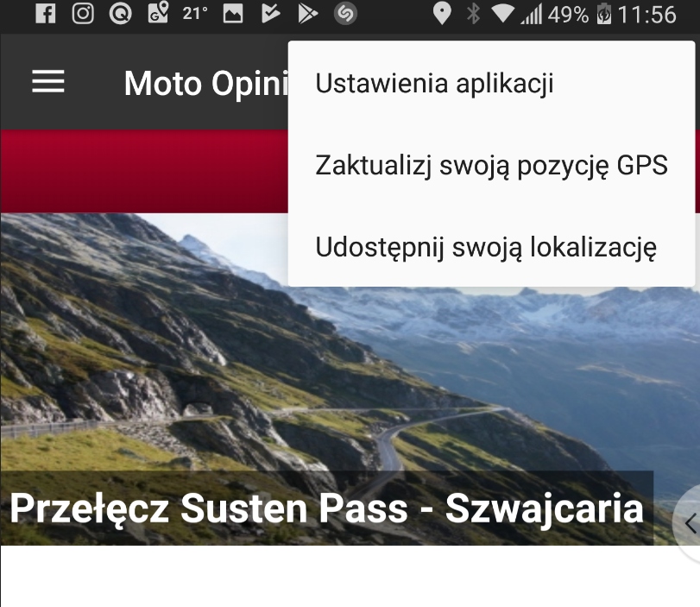700x607 pixels.
Task: Tap the red banner strip below toolbar
Action: point(144,171)
